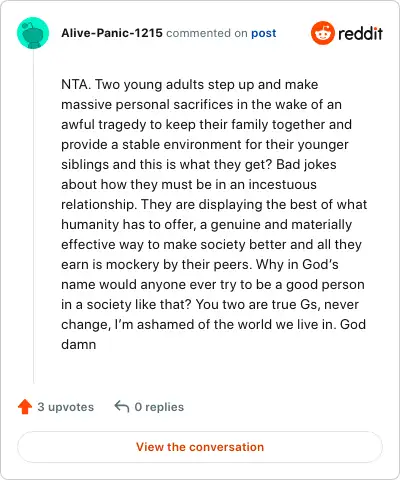400x480 pixels.
Task: Click the text "Why in God's" in comment
Action: (x=297, y=264)
